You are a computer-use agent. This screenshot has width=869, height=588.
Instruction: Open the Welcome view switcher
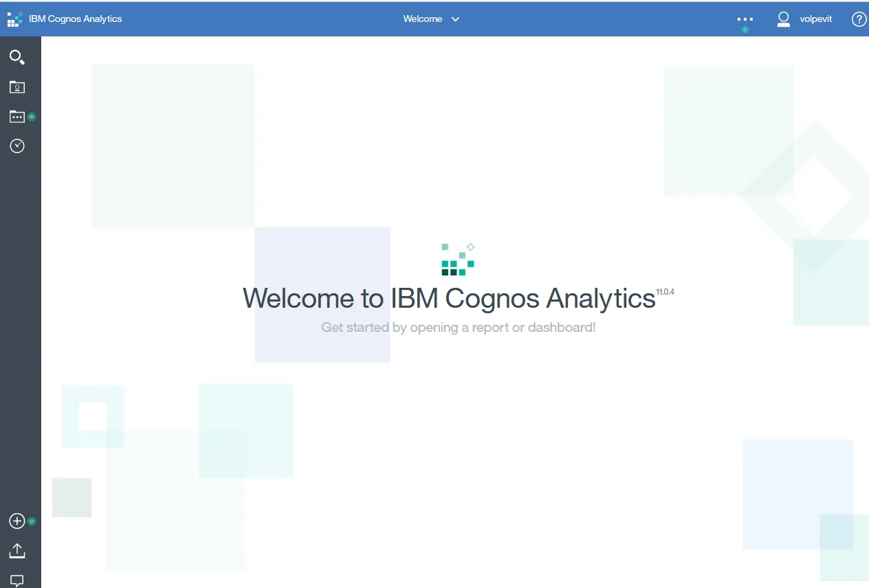pyautogui.click(x=423, y=19)
